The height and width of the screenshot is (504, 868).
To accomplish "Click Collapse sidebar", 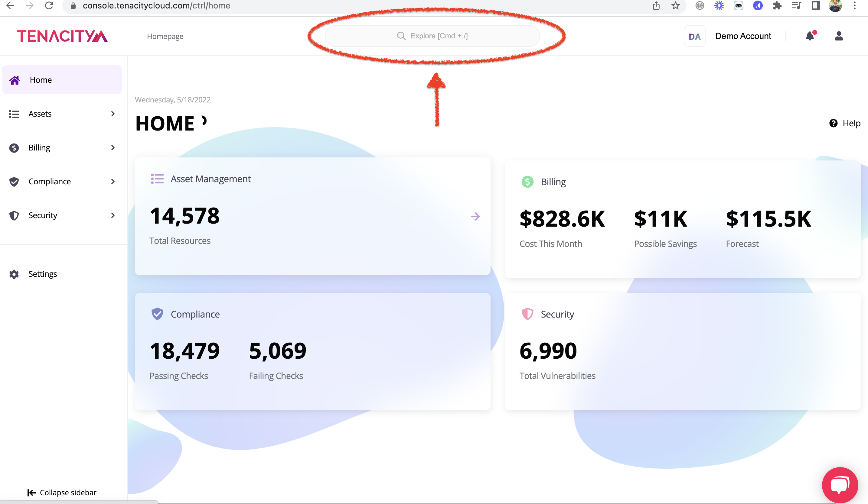I will [x=62, y=493].
